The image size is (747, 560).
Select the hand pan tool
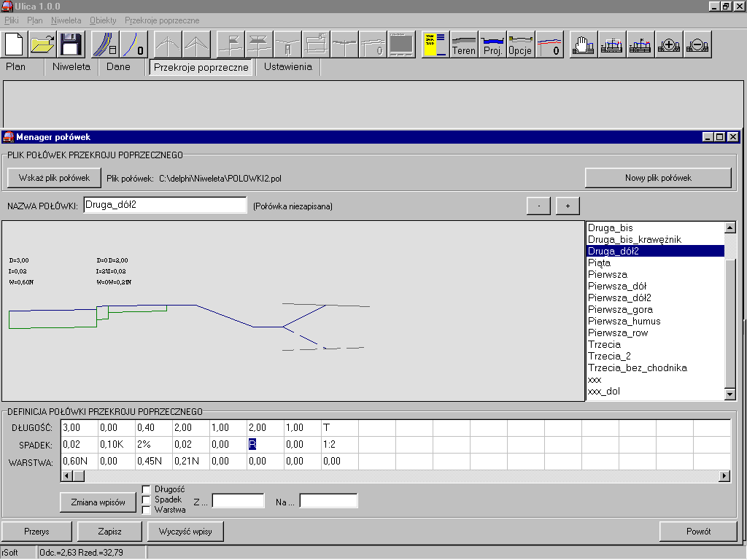tap(583, 44)
